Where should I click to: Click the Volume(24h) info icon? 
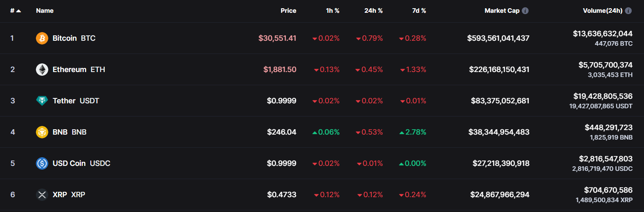click(628, 11)
